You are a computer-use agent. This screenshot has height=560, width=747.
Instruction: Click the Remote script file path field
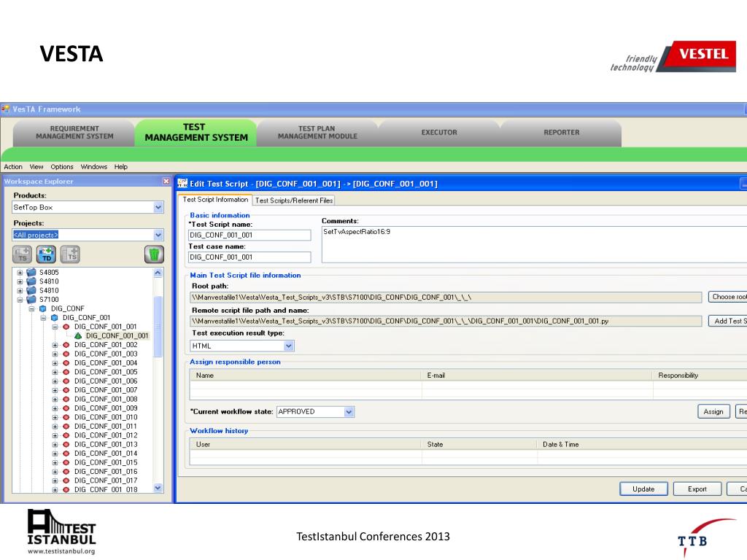pyautogui.click(x=446, y=321)
